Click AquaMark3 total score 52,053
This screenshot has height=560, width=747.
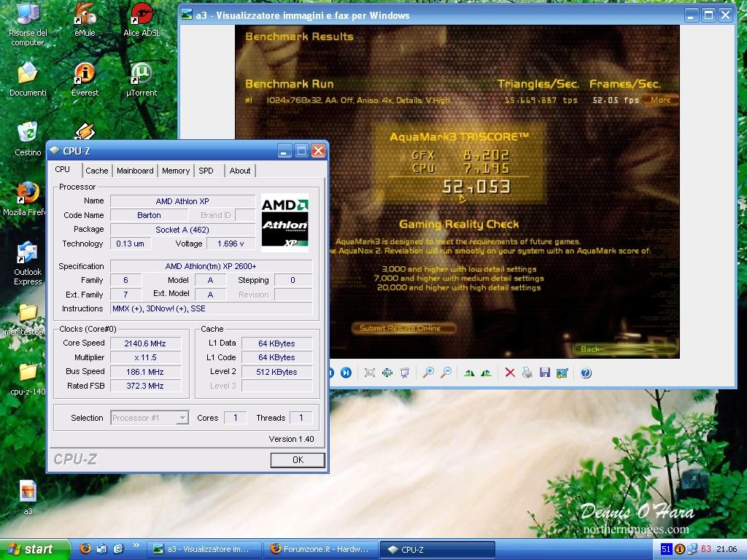pyautogui.click(x=476, y=187)
